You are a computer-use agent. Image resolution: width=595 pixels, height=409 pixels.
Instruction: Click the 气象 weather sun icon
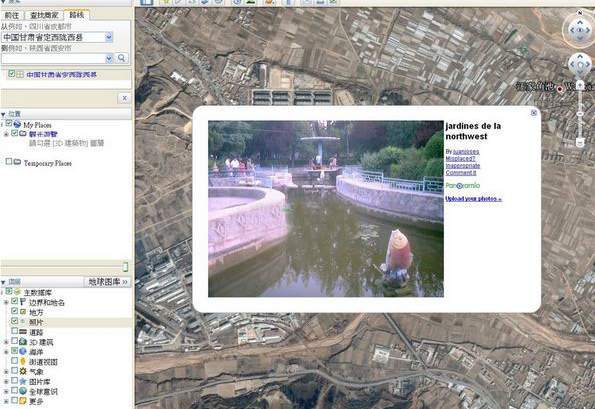23,371
